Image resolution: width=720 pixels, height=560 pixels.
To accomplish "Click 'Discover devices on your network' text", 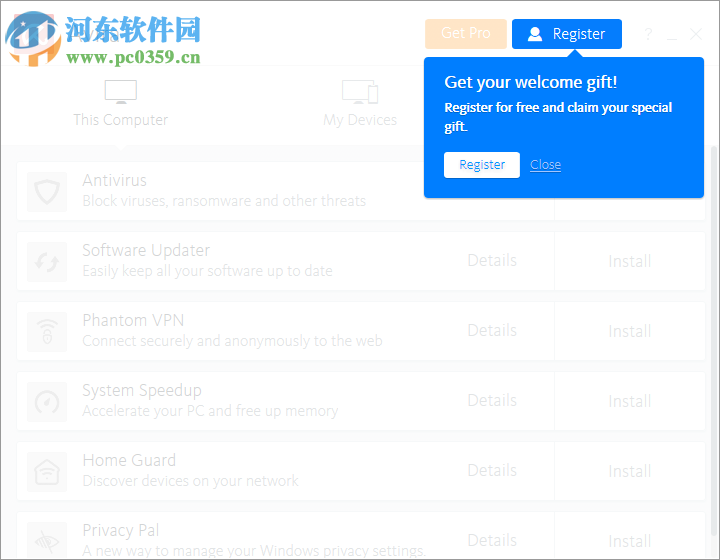I will pos(191,481).
